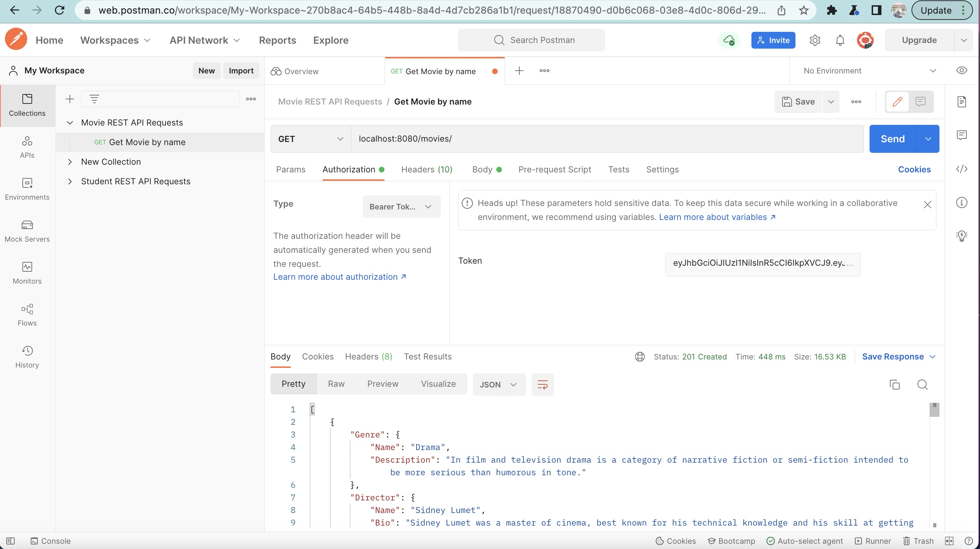
Task: Open the help icon in the status bar
Action: click(968, 541)
